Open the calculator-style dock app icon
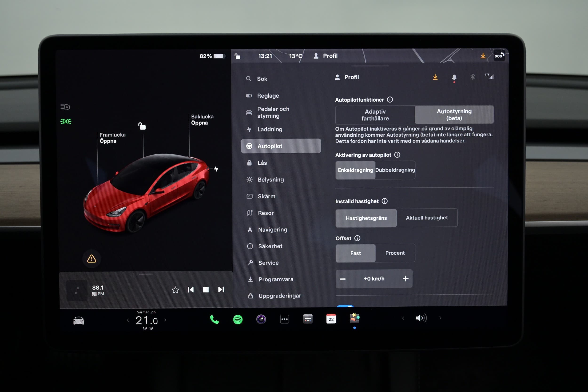 pyautogui.click(x=308, y=319)
